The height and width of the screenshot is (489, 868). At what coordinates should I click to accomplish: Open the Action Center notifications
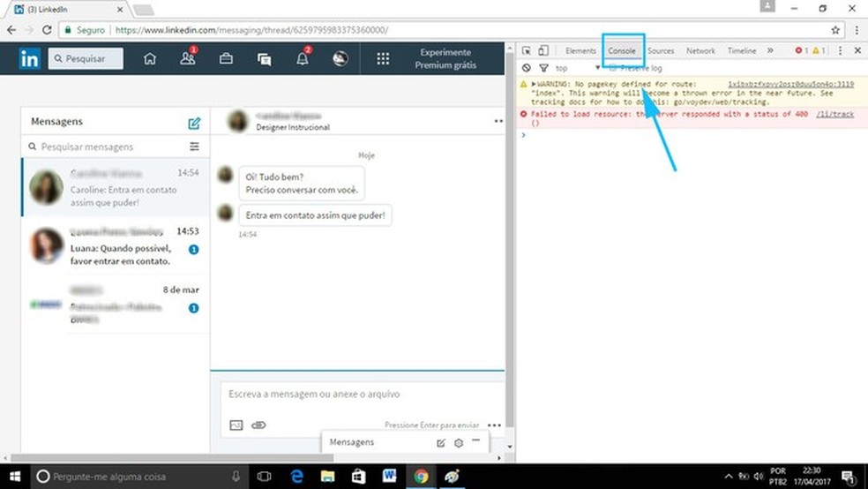coord(849,477)
